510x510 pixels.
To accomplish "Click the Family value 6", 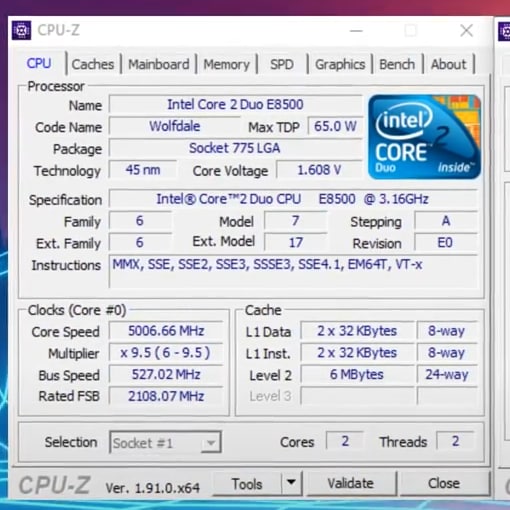I will (140, 221).
